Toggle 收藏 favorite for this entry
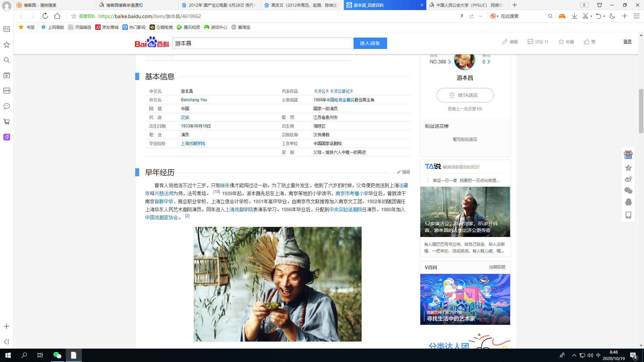 click(566, 42)
